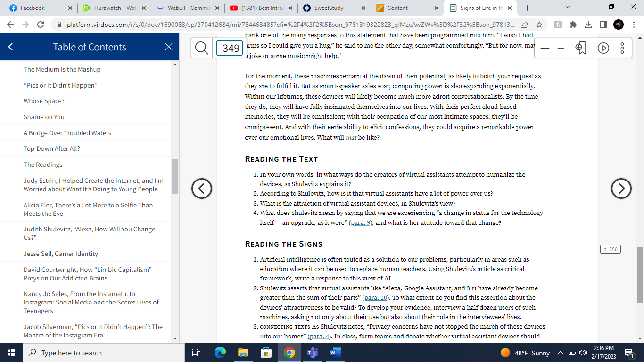Follow the "para. 10" link
Screen dimensions: 644x362
tap(376, 298)
